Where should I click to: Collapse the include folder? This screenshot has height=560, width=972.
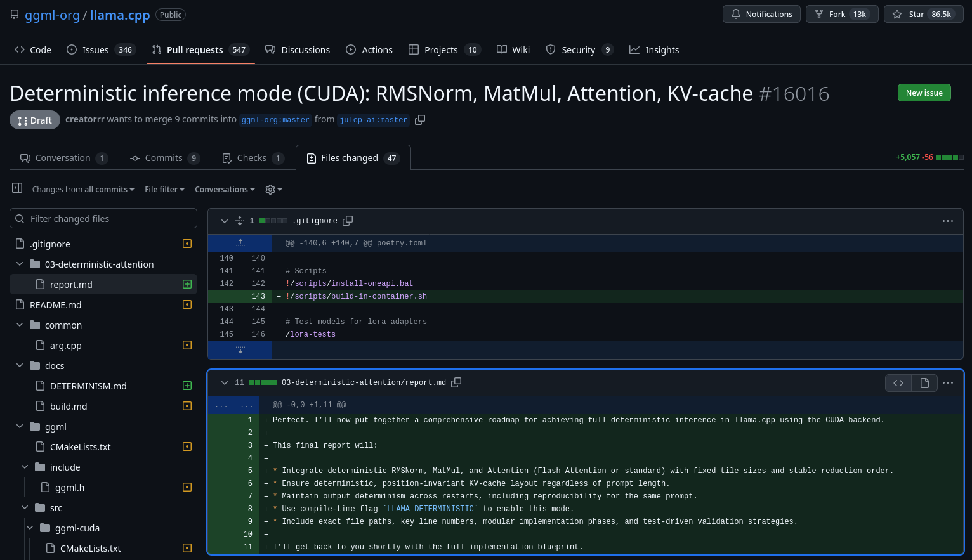pos(25,467)
